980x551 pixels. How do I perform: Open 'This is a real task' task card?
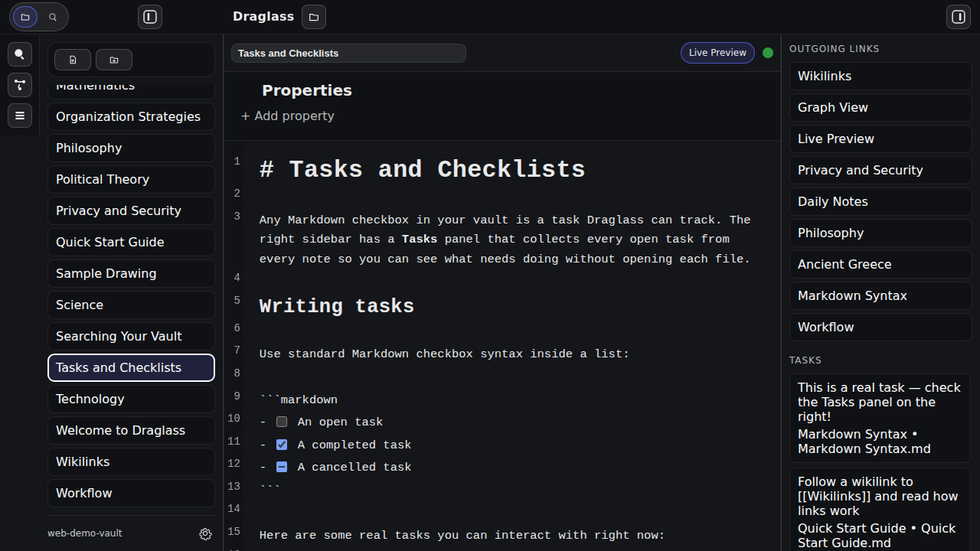[880, 418]
